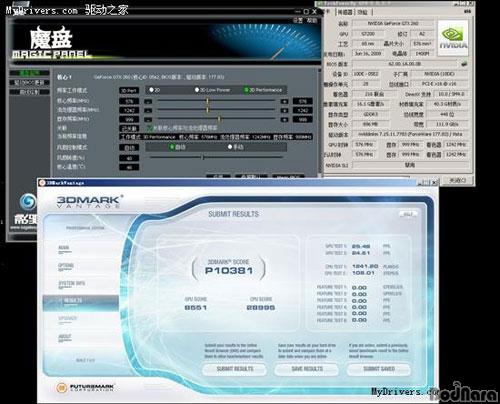The image size is (500, 404).
Task: Decrease shader frequency with the minus button
Action: tap(148, 110)
